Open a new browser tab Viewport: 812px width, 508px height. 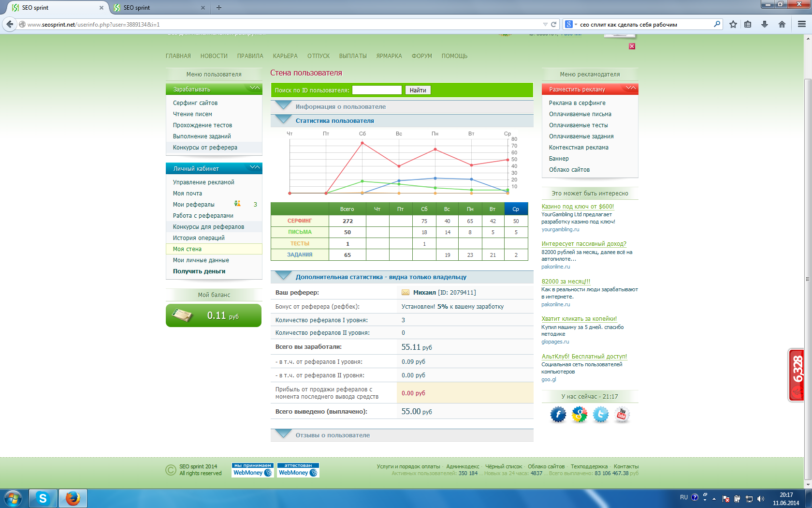(219, 8)
